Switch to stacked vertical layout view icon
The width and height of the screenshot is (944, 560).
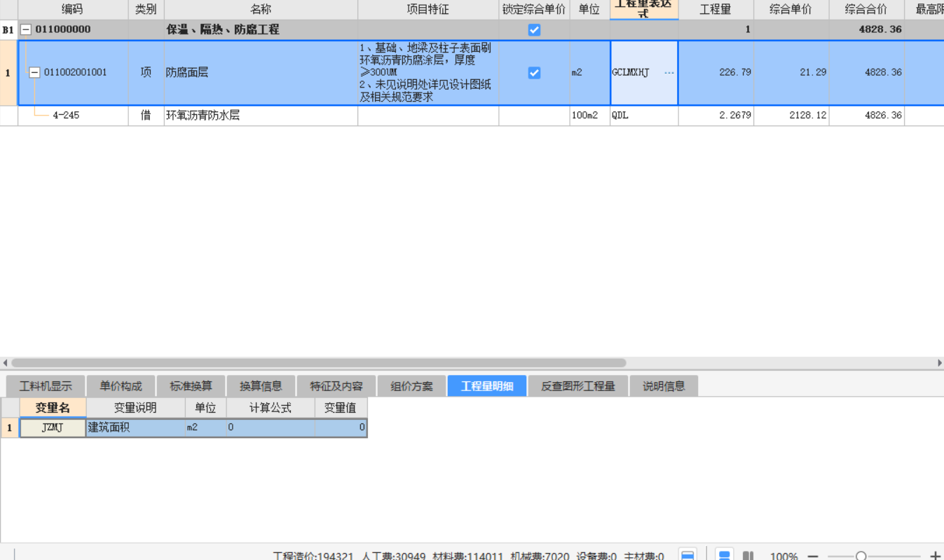click(x=725, y=556)
